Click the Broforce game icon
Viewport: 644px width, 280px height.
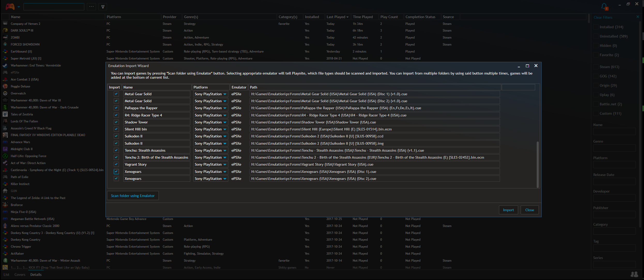coord(5,205)
